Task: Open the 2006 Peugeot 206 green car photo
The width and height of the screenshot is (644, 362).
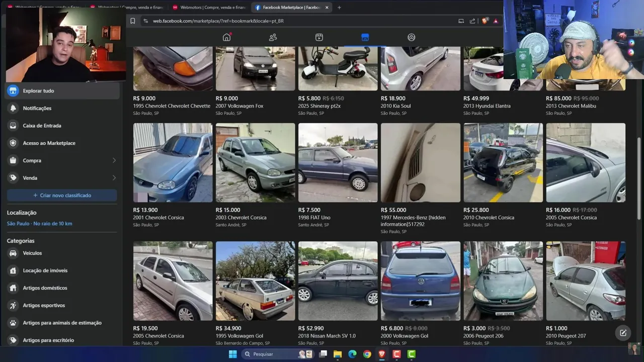Action: pos(503,281)
